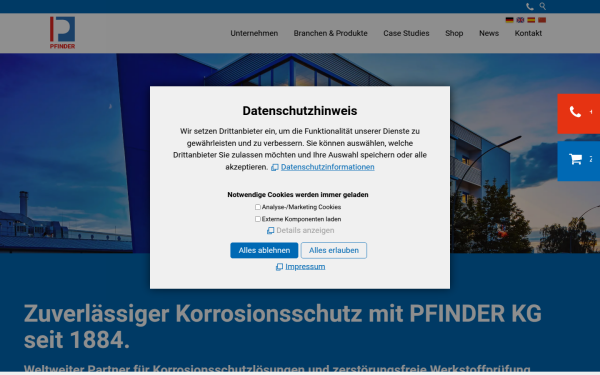Open the Unternehmen menu

pos(254,33)
